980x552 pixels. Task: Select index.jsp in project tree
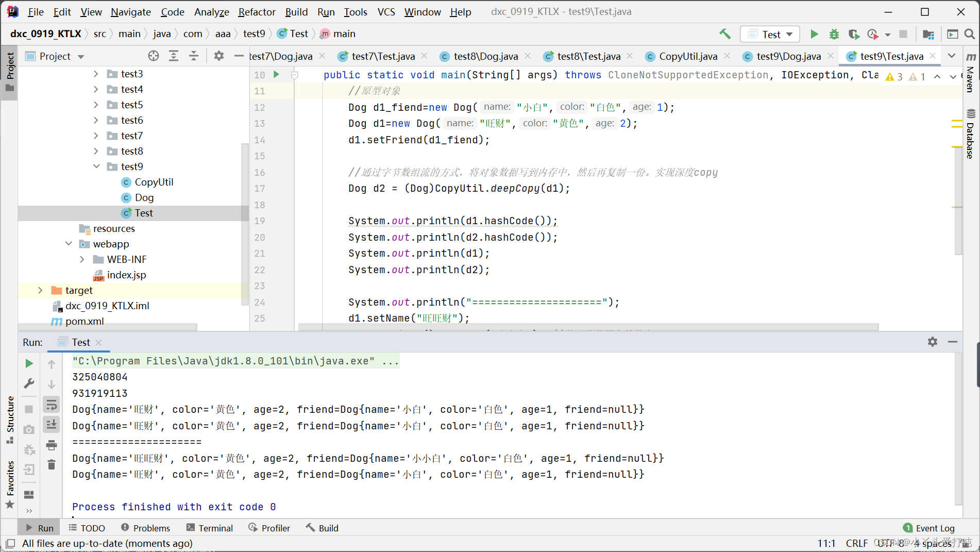[x=126, y=275]
